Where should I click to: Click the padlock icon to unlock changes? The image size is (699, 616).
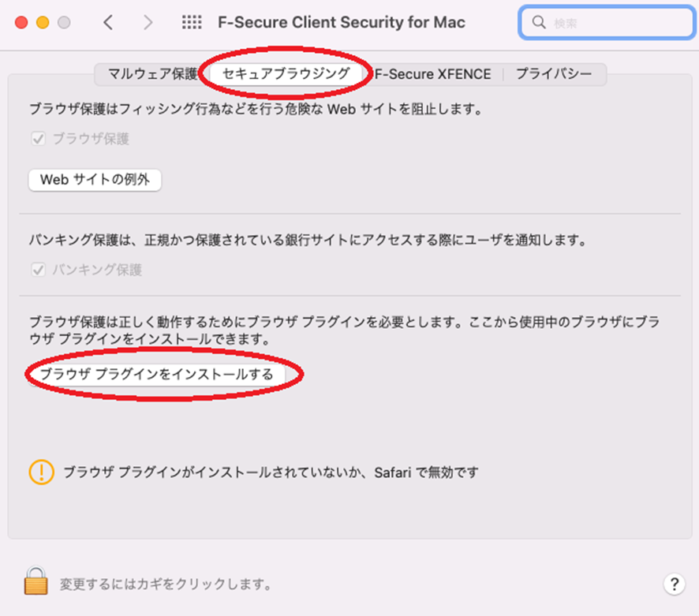point(36,581)
